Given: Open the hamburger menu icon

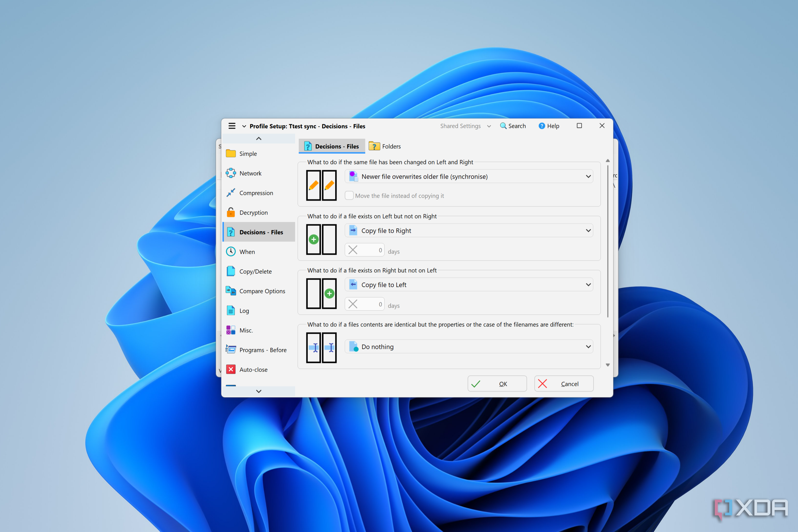Looking at the screenshot, I should click(232, 126).
